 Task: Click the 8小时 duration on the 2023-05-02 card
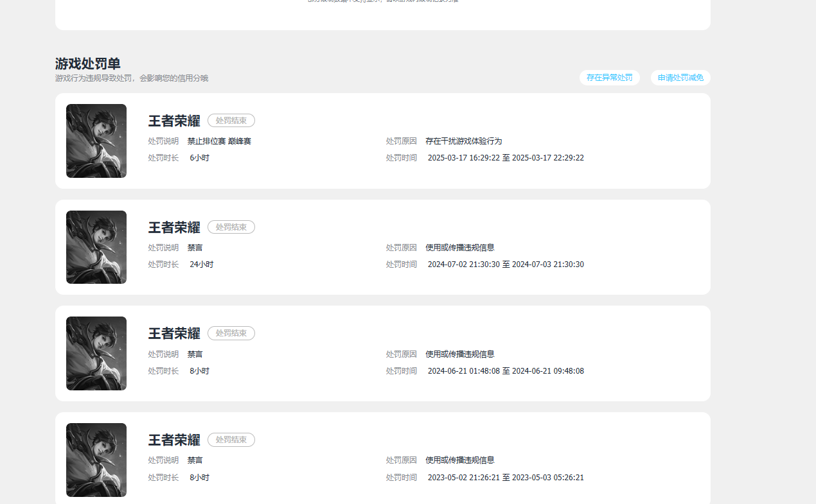pyautogui.click(x=200, y=478)
